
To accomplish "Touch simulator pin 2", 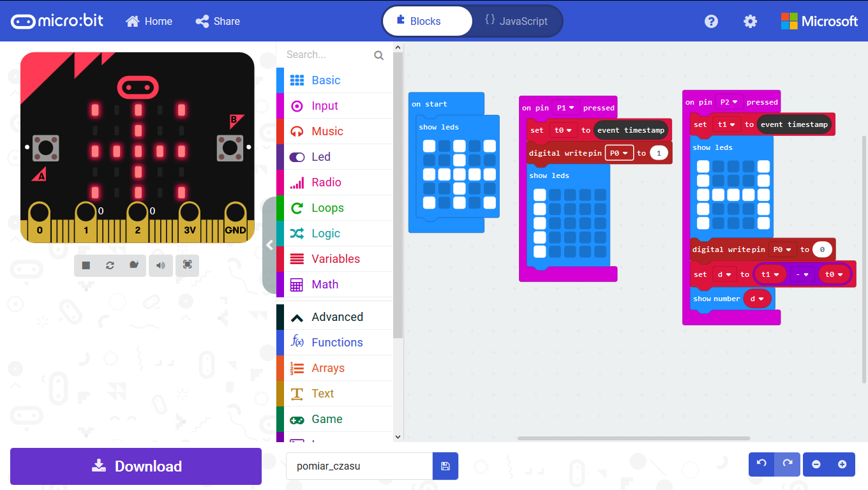I will pyautogui.click(x=138, y=222).
